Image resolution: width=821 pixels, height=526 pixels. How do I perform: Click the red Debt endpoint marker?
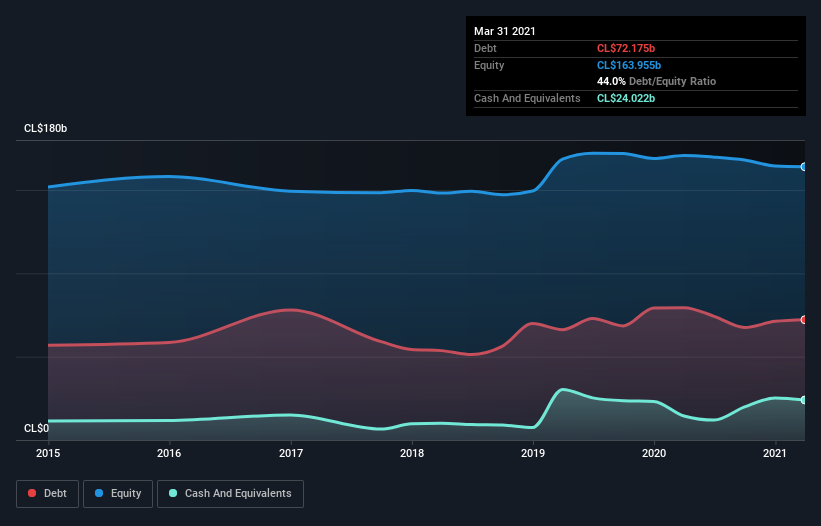click(x=804, y=320)
